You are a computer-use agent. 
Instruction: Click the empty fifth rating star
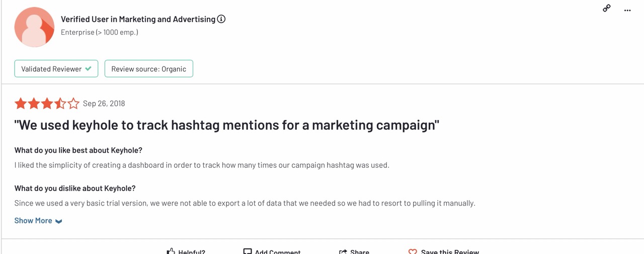[73, 104]
